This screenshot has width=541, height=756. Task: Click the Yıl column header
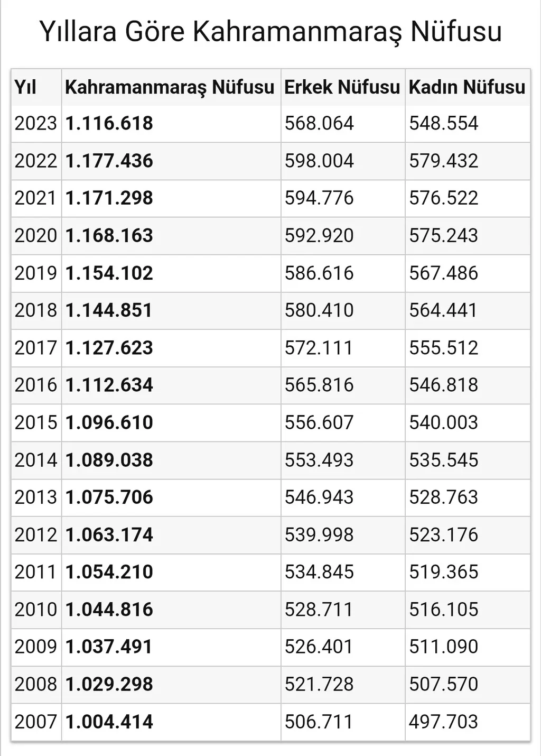(25, 87)
